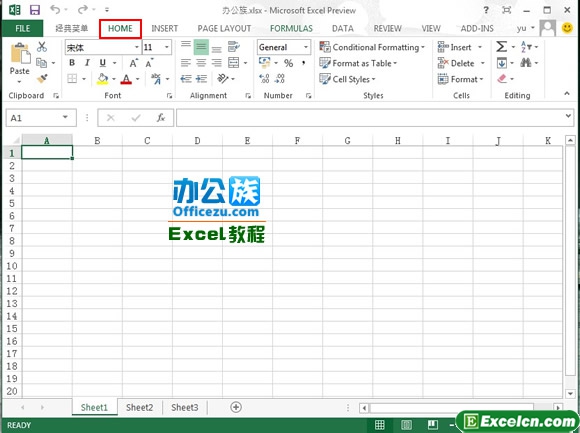Decrease decimal places
Screen dimensions: 580x433
[x=280, y=78]
